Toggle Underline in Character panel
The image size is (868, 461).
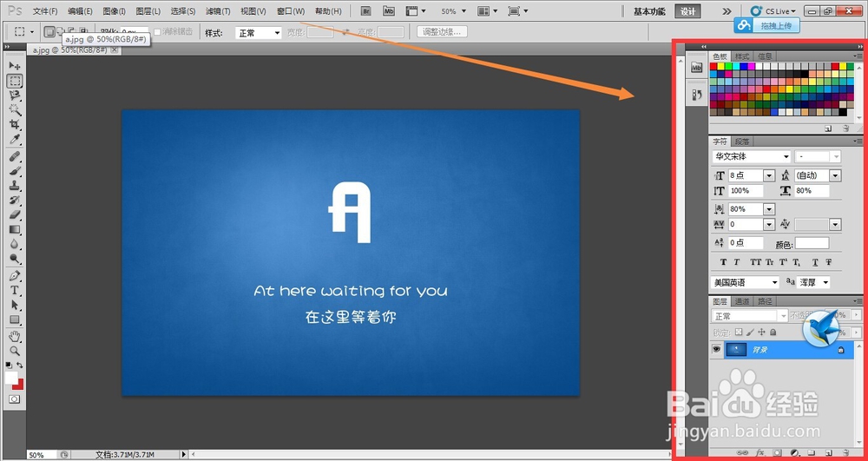click(x=815, y=262)
